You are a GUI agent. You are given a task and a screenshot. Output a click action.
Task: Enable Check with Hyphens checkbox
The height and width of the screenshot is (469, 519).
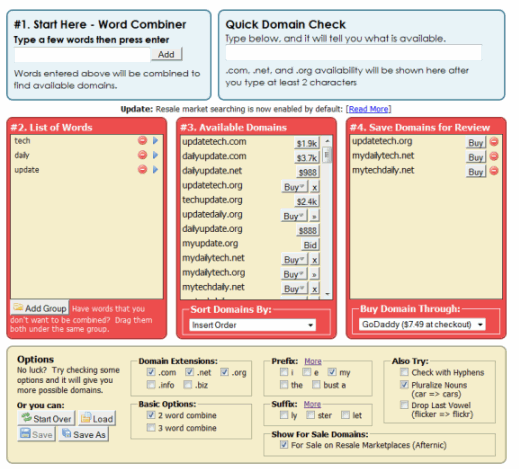tap(404, 372)
